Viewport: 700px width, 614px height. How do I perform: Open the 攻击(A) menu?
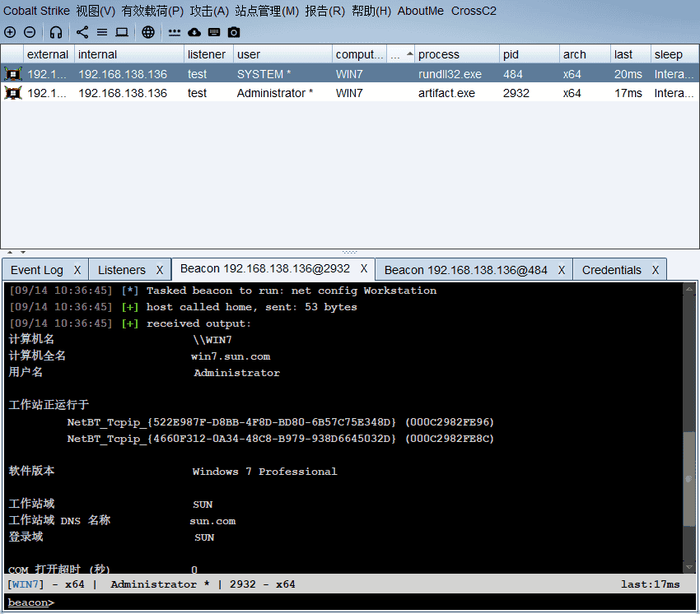point(209,11)
